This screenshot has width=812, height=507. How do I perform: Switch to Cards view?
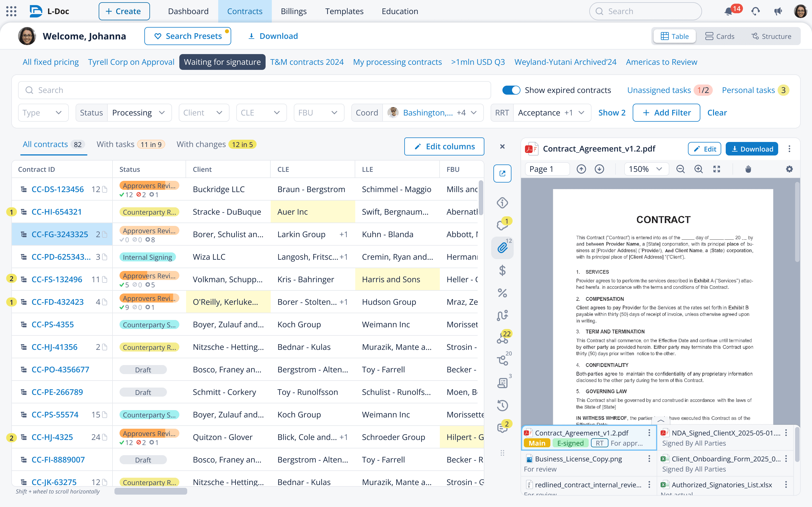point(720,36)
